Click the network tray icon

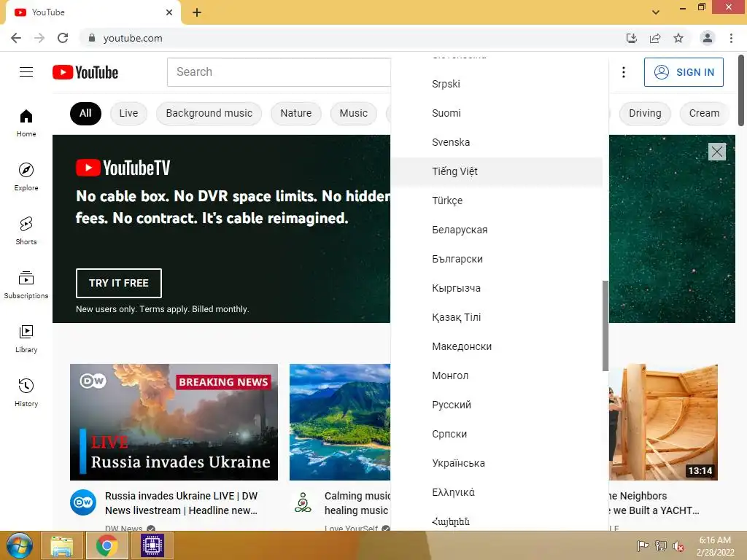(661, 546)
